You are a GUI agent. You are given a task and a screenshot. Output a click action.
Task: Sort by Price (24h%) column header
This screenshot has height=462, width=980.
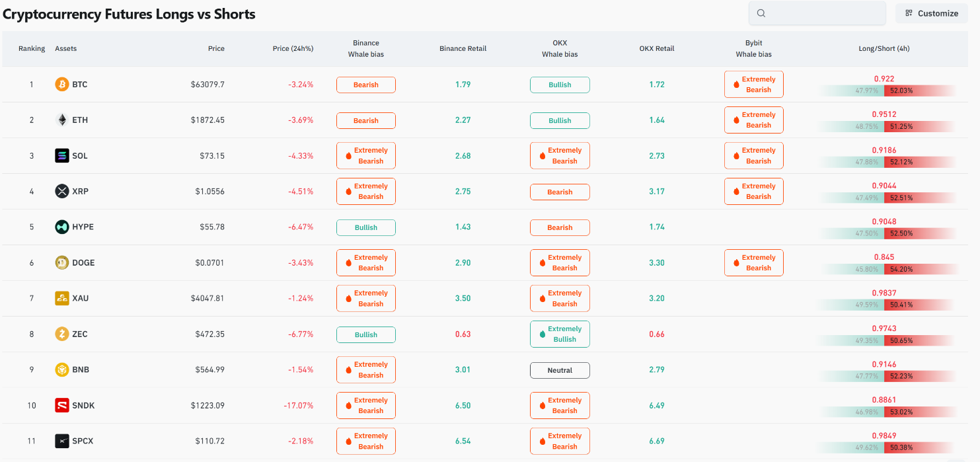pos(293,49)
